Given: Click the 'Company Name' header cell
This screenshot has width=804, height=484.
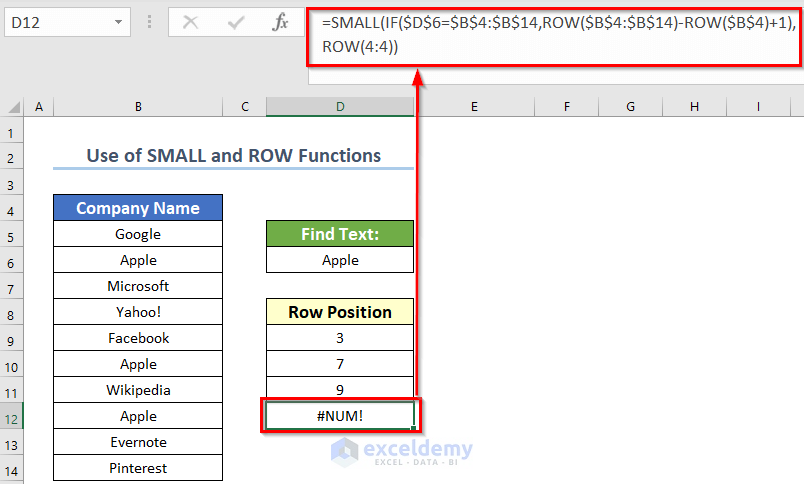Looking at the screenshot, I should tap(138, 208).
